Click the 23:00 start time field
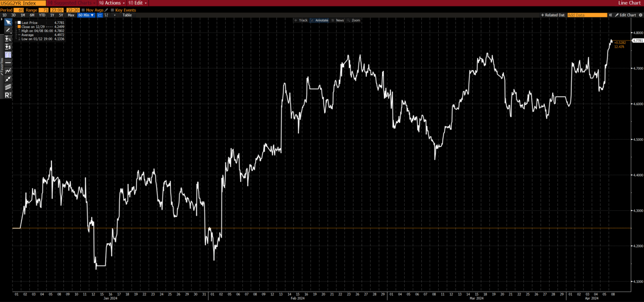The image size is (644, 302). (57, 10)
